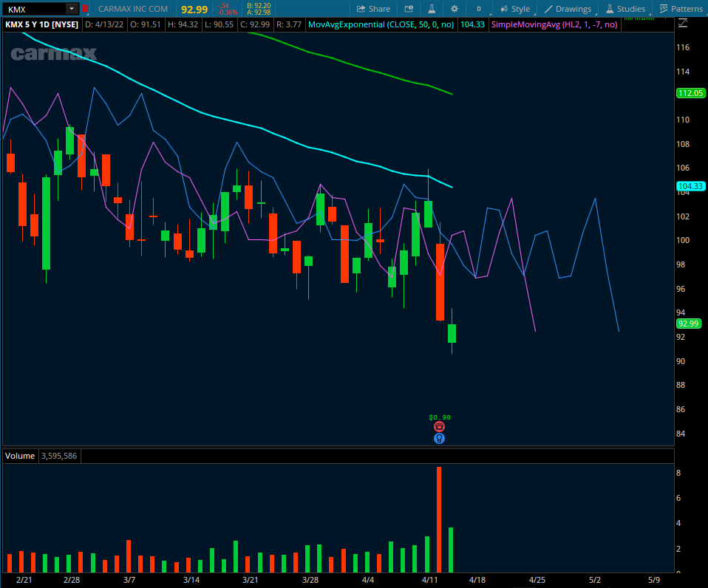Click the volume value 3,595,586
Viewport: 708px width, 588px height.
point(59,456)
